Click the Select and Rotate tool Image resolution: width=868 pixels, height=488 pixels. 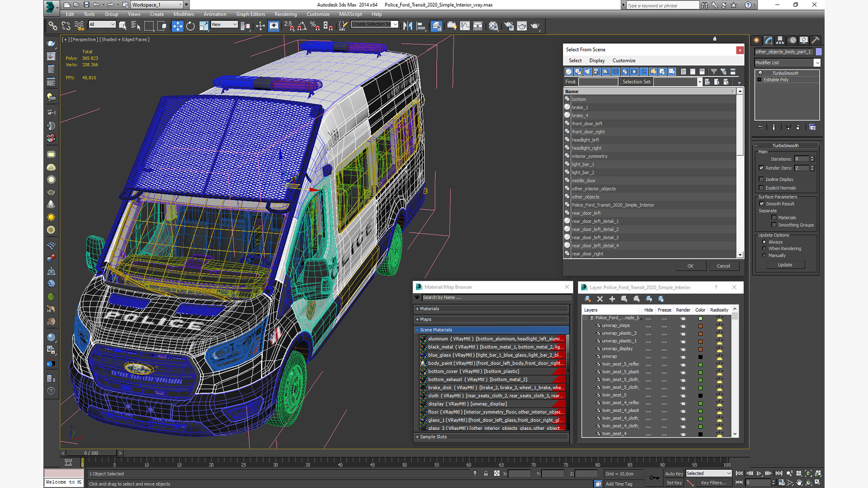click(x=190, y=26)
